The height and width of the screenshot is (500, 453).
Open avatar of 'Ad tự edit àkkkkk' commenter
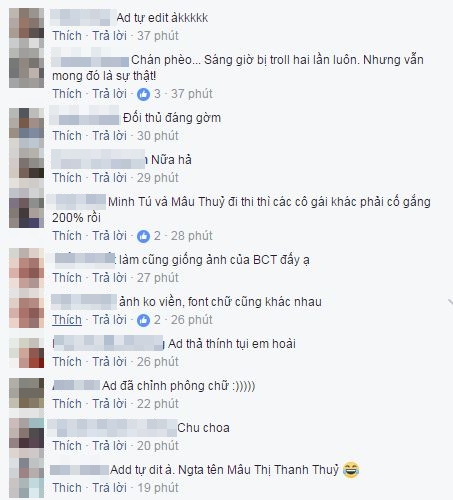click(x=26, y=28)
